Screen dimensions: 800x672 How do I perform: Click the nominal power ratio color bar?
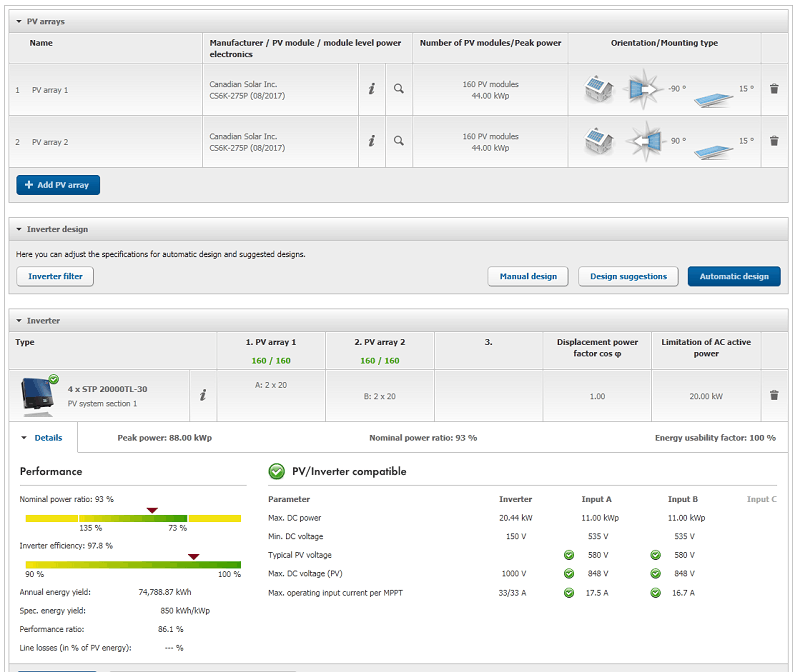coord(133,519)
